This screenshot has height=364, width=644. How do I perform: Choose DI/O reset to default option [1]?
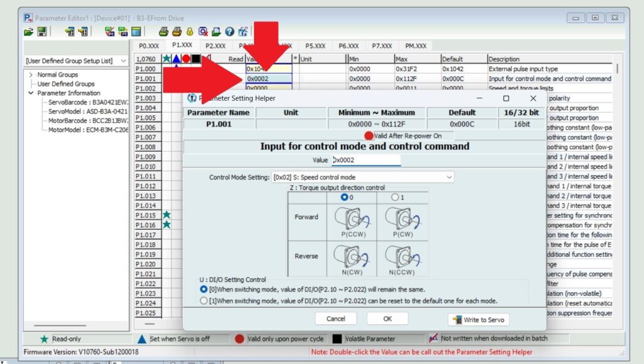pos(203,301)
